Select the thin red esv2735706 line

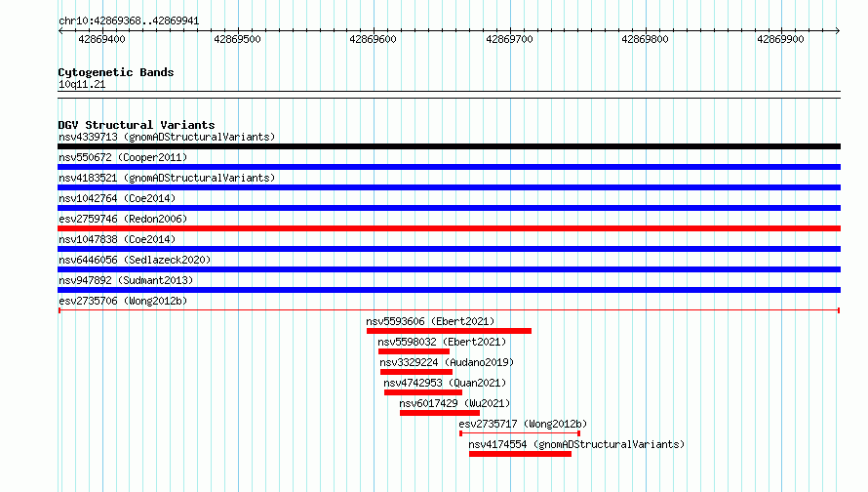(x=449, y=310)
